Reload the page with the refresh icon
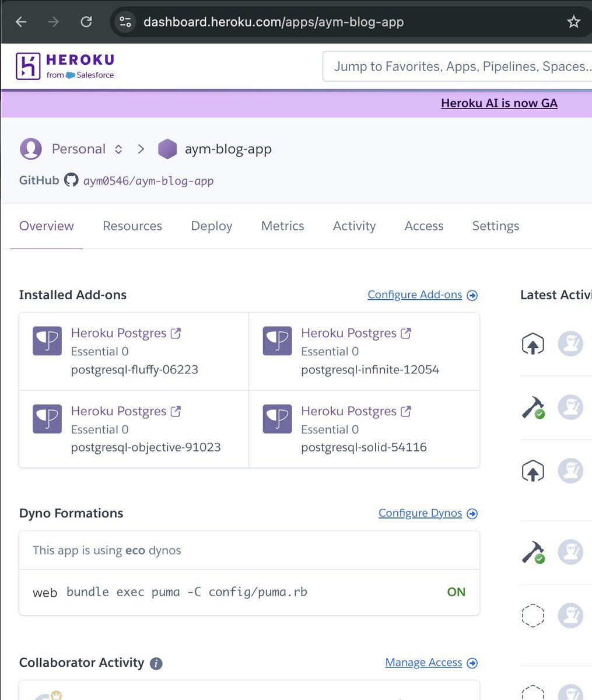Viewport: 592px width, 700px height. [x=86, y=22]
